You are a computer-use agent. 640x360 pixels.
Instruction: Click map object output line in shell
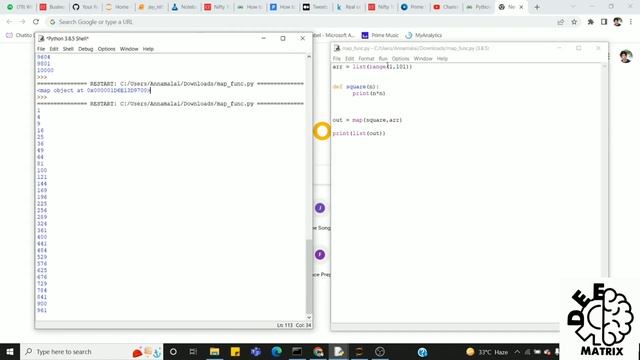(94, 90)
